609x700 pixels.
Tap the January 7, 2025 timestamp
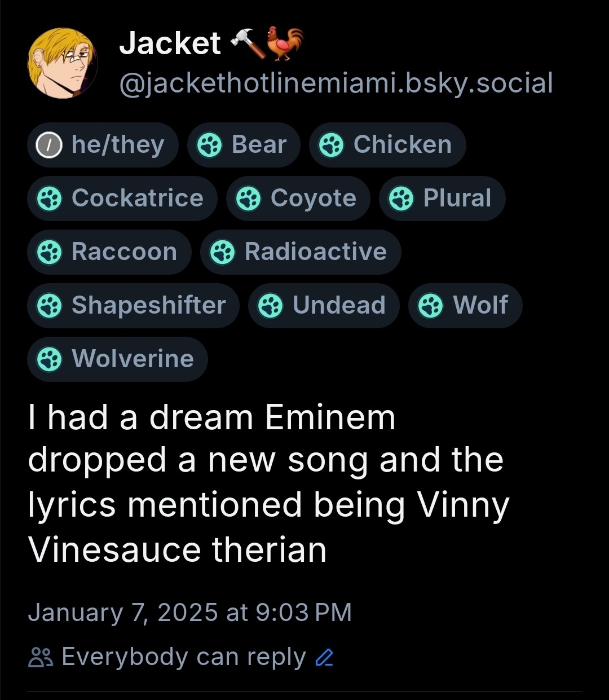189,613
